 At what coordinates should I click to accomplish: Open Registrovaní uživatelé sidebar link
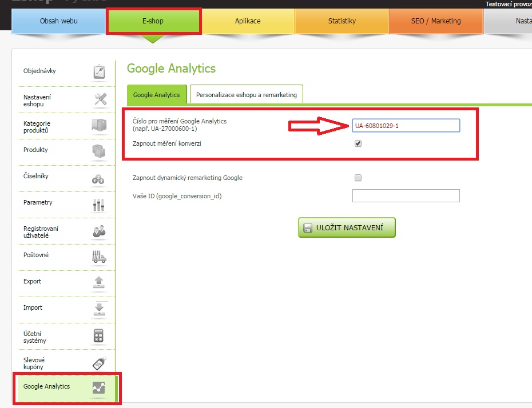point(41,232)
